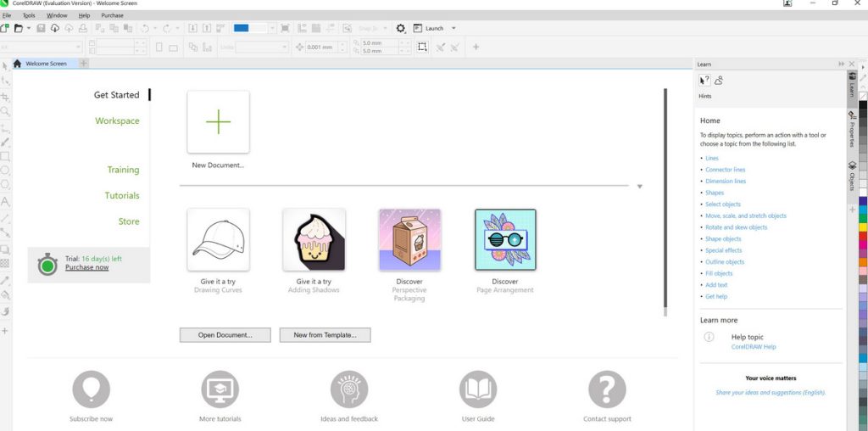Screen dimensions: 868x431
Task: Open the CorelDRAW Help link
Action: tap(754, 347)
